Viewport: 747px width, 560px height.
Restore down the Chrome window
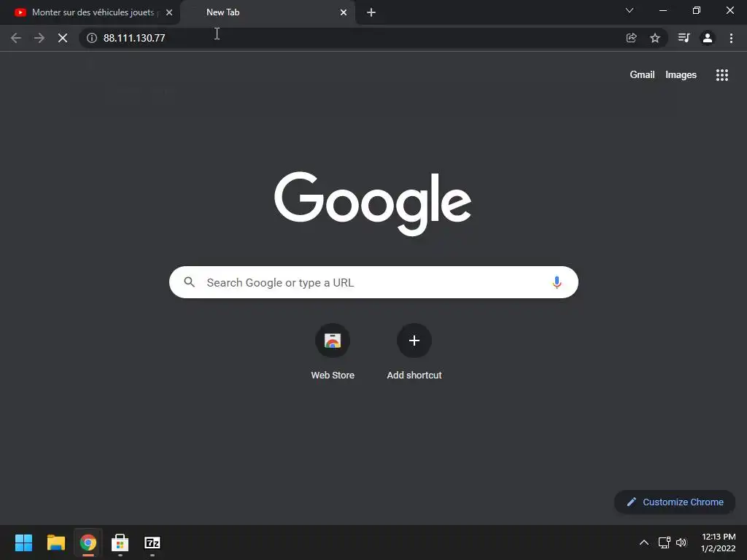(x=697, y=10)
